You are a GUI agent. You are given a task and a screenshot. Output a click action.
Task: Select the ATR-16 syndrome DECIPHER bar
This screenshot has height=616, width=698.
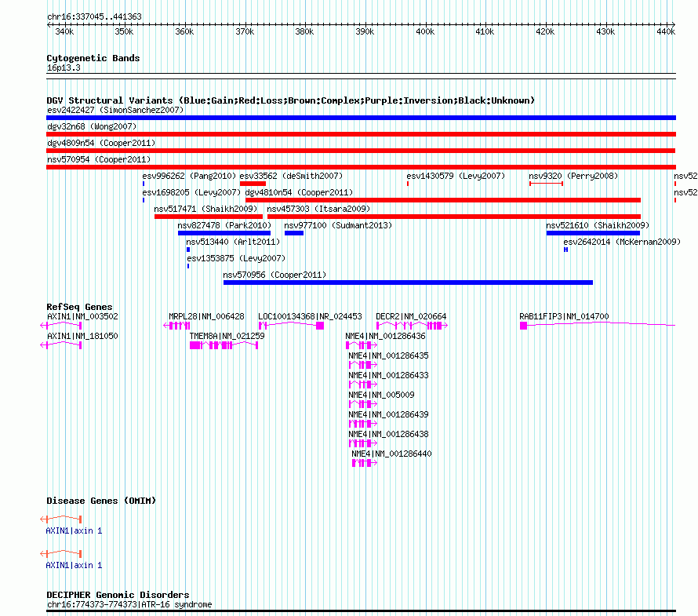tap(361, 611)
